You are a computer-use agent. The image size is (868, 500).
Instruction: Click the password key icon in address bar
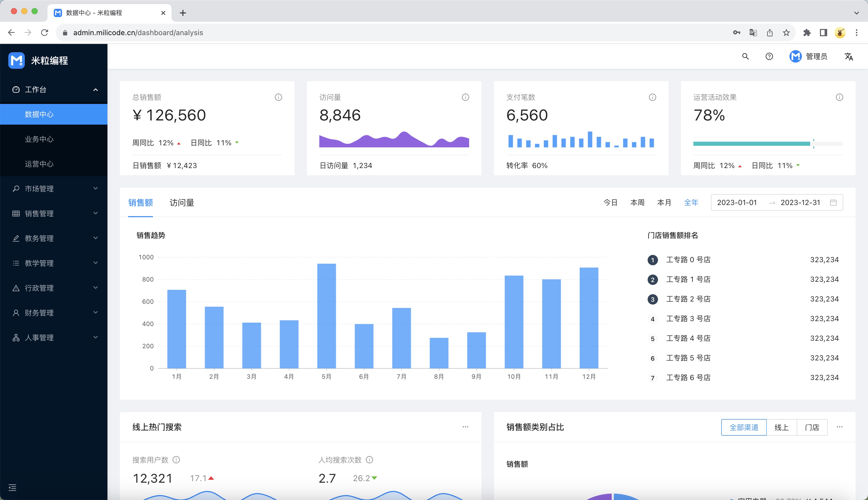tap(737, 33)
